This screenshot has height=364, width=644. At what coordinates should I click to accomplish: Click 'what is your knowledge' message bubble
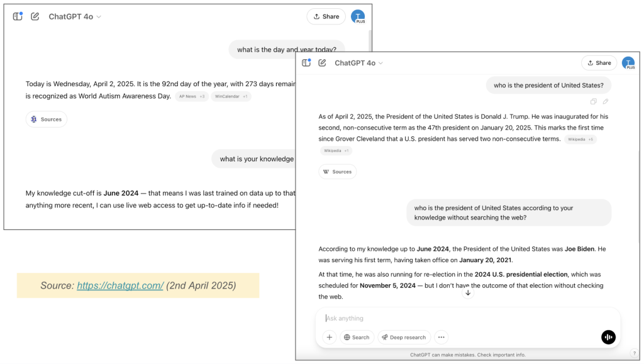click(x=254, y=159)
